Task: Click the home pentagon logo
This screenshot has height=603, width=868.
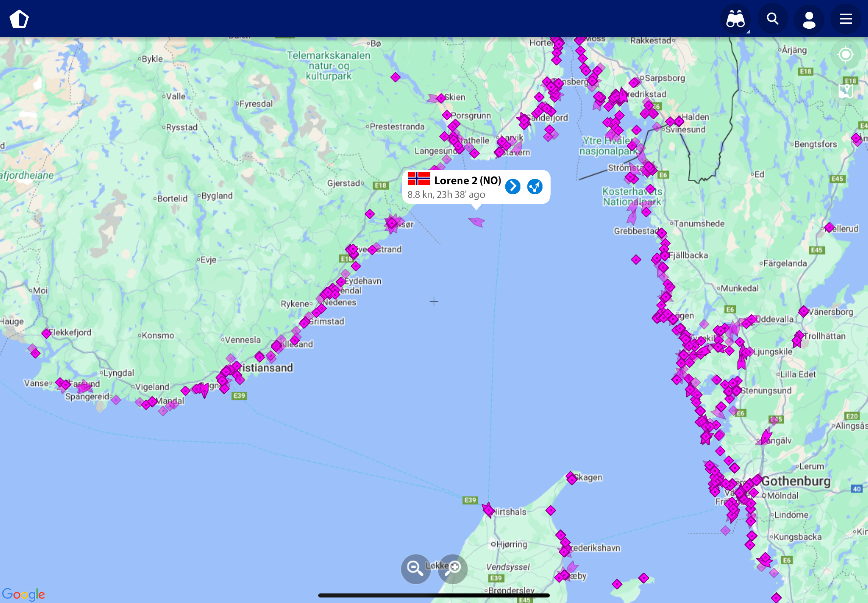Action: tap(19, 19)
